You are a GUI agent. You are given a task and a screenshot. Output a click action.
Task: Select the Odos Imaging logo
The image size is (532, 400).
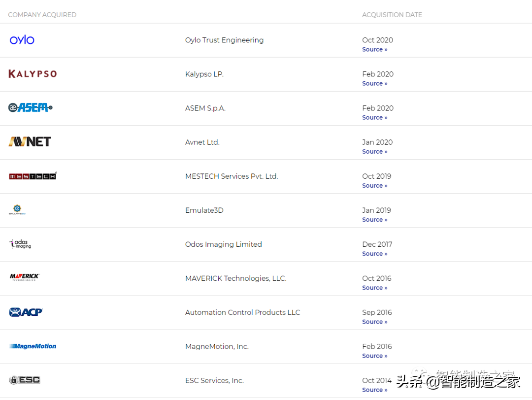tap(21, 244)
